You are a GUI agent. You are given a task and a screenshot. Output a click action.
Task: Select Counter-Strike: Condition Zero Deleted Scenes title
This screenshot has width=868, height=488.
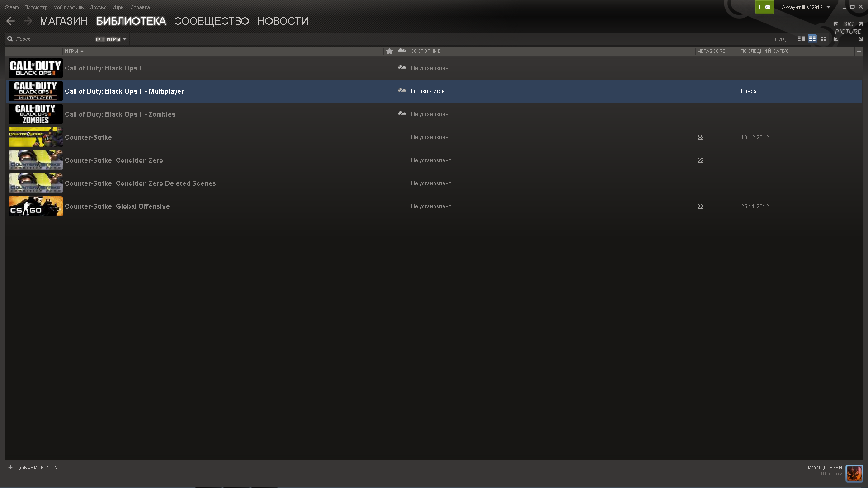click(140, 183)
